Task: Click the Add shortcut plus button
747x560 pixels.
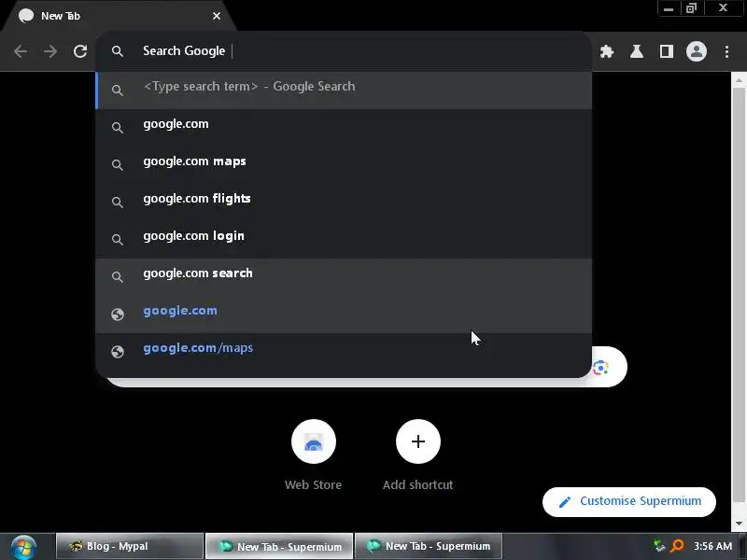Action: click(417, 441)
